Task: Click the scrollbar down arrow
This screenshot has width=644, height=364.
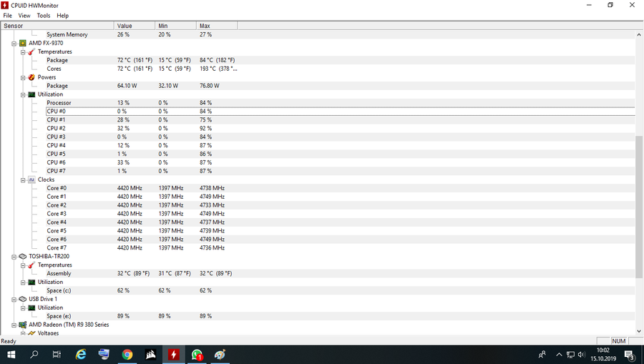Action: pos(639,331)
